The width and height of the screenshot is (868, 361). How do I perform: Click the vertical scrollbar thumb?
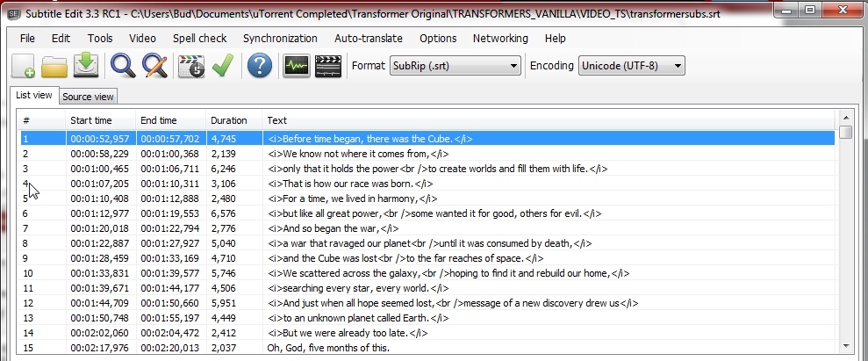click(x=845, y=132)
